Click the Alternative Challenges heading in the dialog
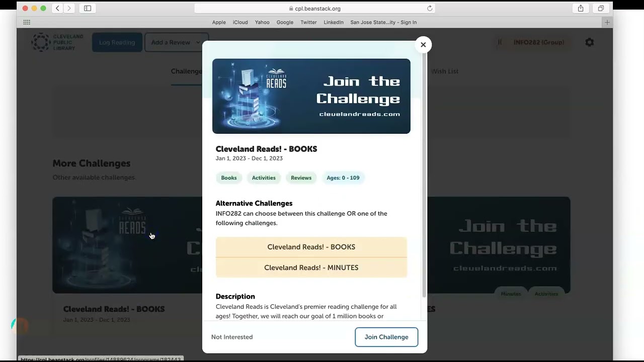This screenshot has width=644, height=362. [254, 203]
